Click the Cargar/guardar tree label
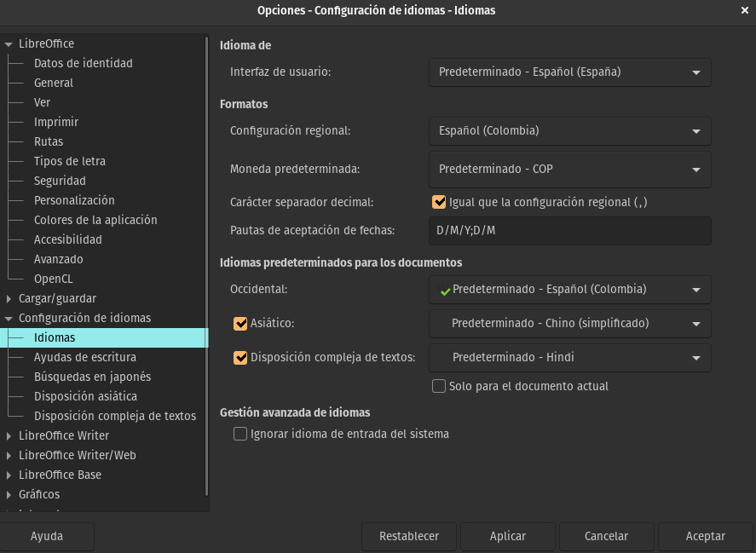 coord(57,299)
